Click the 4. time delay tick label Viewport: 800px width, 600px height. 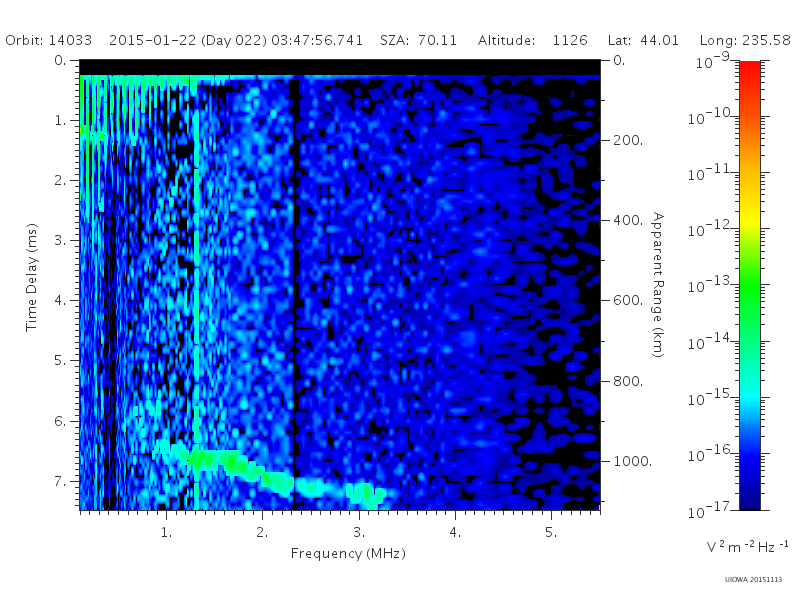pos(60,301)
